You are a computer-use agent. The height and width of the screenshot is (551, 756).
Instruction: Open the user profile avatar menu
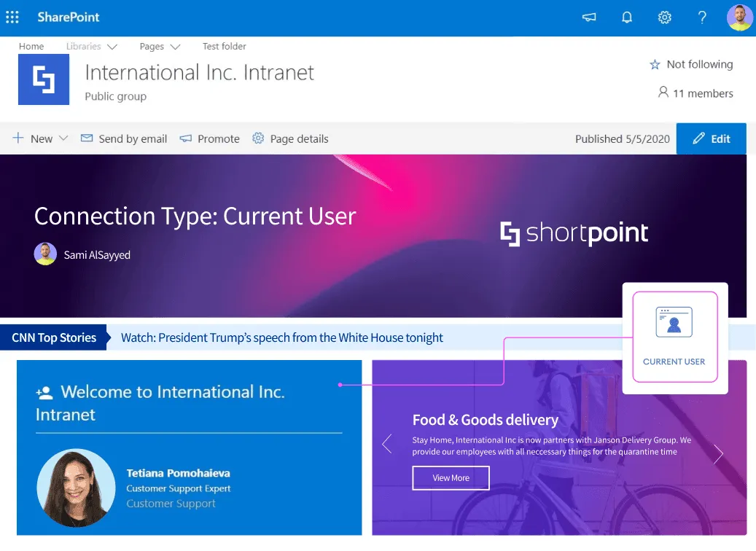point(739,17)
